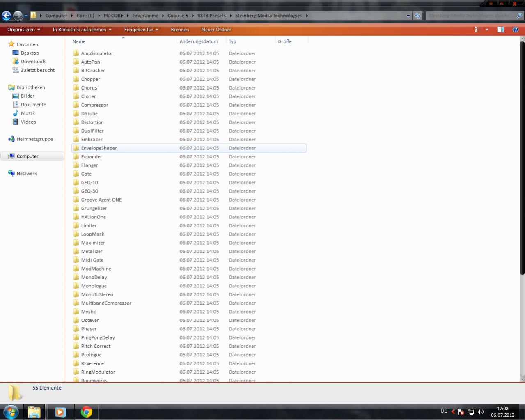
Task: Click the vertical scrollbar of the file list
Action: click(x=522, y=158)
